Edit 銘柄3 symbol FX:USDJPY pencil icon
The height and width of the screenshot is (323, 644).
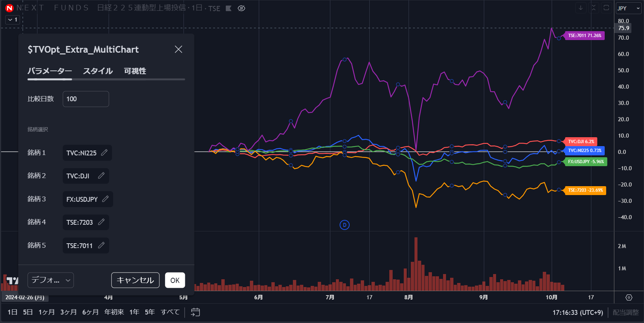(106, 199)
